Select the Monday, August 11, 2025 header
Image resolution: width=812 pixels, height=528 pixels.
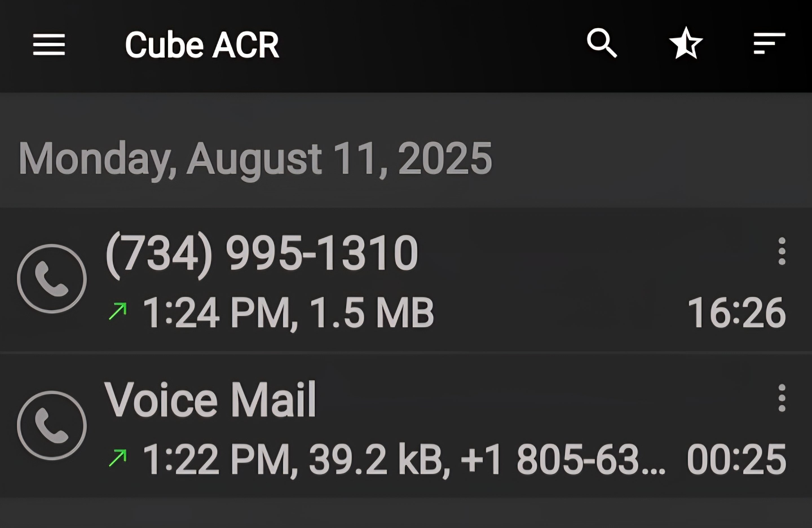click(x=255, y=159)
